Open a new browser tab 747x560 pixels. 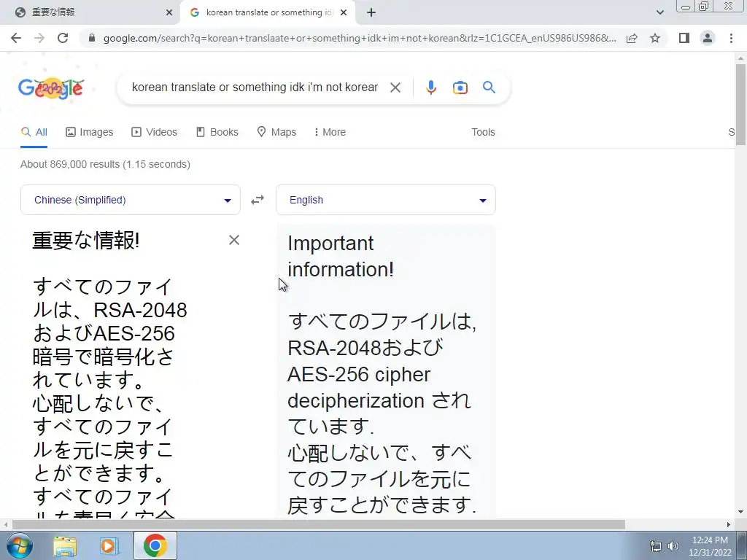(371, 13)
